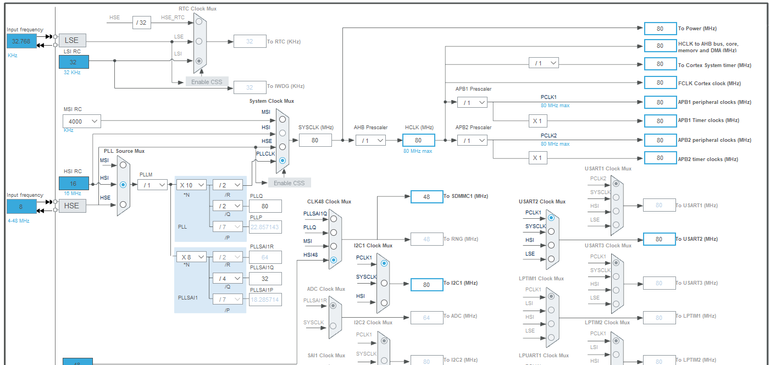This screenshot has width=770, height=365.
Task: Select SYSCLK in USART2 Clock Mux
Action: pyautogui.click(x=551, y=231)
